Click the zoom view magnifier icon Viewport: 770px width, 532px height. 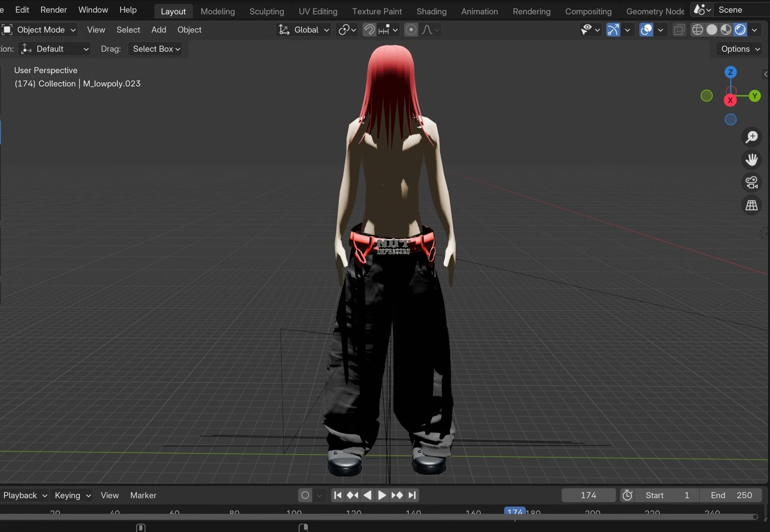(x=751, y=137)
